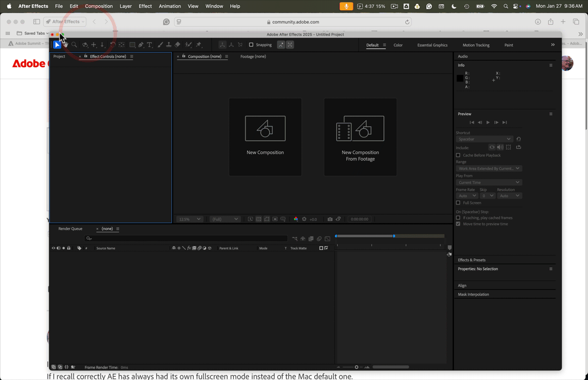The width and height of the screenshot is (588, 380).
Task: Click the New Composition button
Action: [x=265, y=137]
